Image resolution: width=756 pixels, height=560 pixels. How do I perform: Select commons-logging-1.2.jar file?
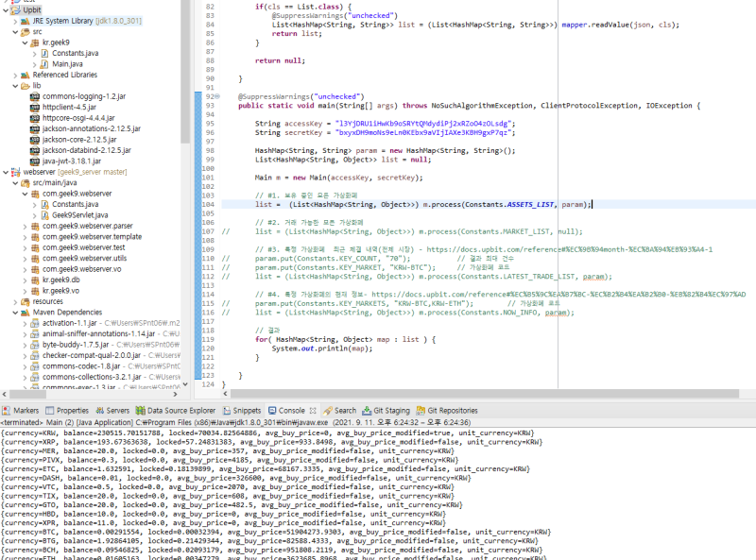(84, 96)
